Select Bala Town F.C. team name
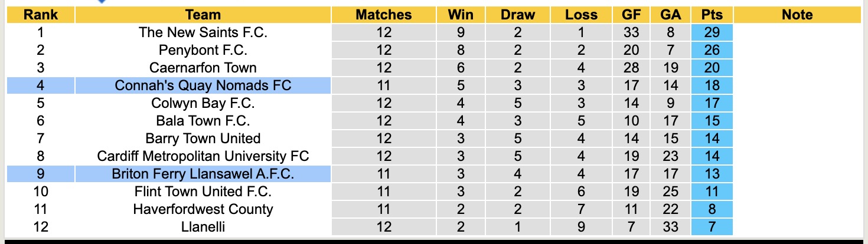Viewport: 868px width, 244px height. [x=203, y=121]
